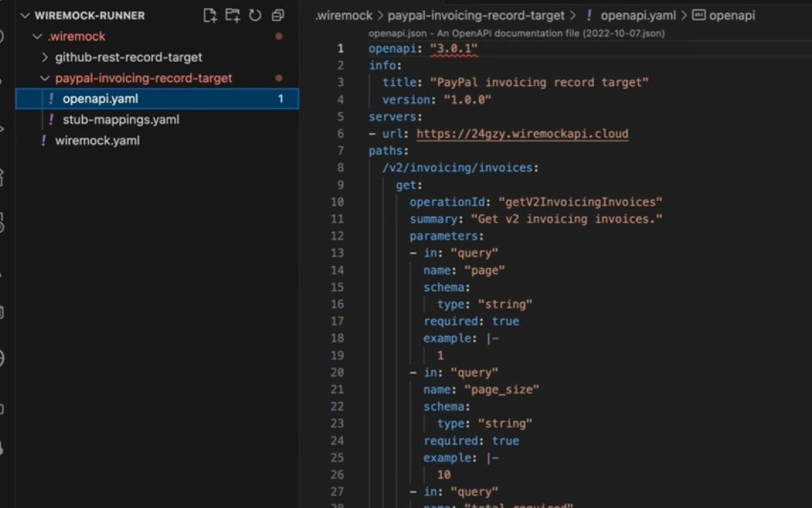Screen dimensions: 812x508
Task: Open wiremock.yaml file
Action: [97, 140]
